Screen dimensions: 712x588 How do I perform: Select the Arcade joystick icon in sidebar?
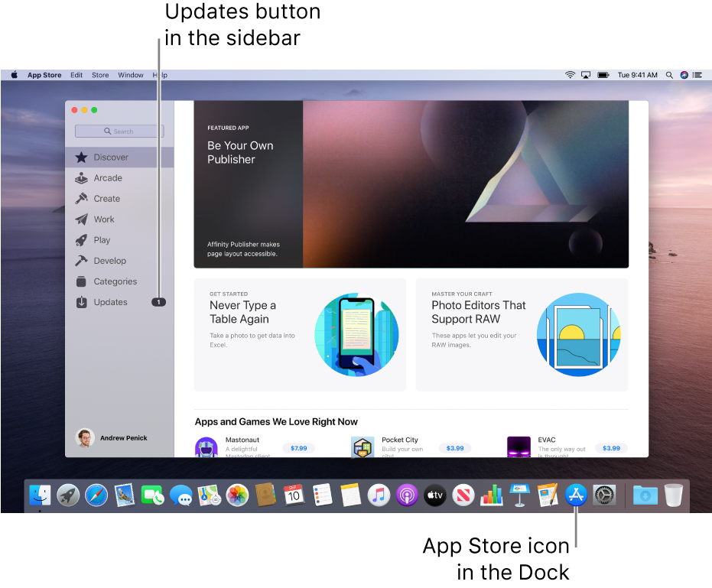tap(81, 178)
